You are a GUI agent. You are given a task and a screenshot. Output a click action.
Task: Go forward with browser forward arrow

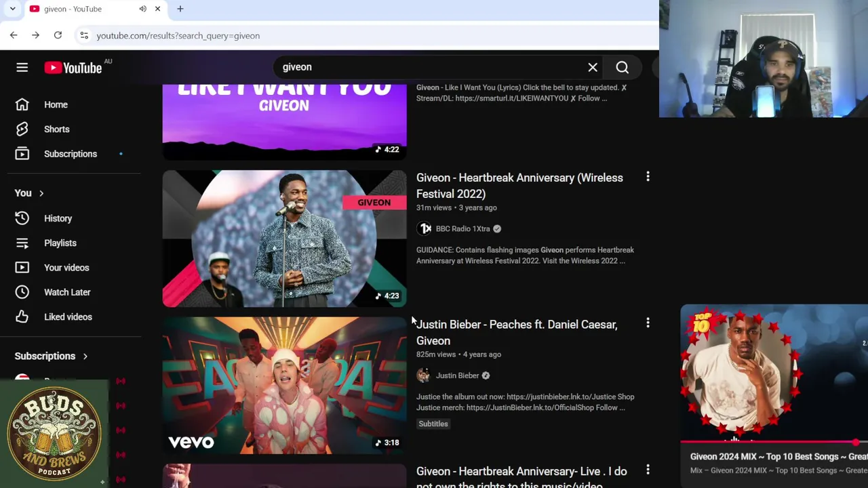point(35,35)
